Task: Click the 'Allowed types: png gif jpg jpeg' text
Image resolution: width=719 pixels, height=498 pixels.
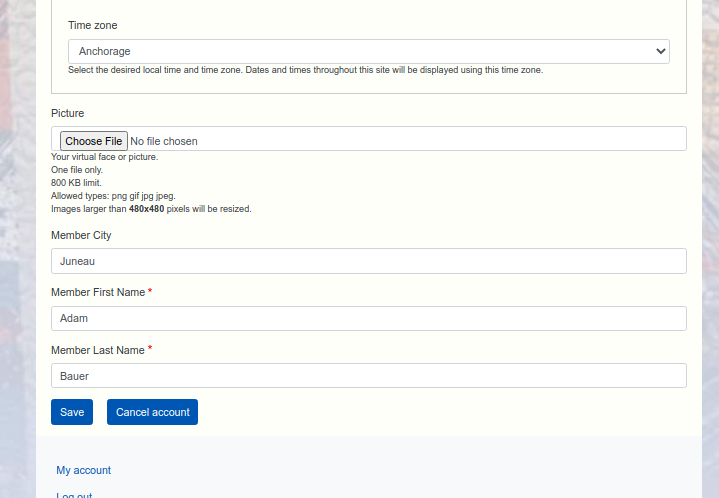Action: [113, 196]
